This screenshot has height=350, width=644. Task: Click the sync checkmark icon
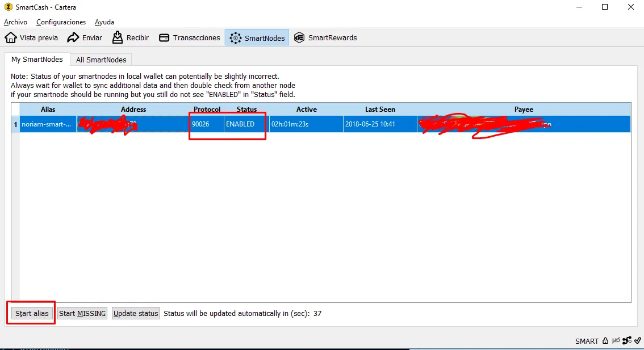[x=637, y=340]
